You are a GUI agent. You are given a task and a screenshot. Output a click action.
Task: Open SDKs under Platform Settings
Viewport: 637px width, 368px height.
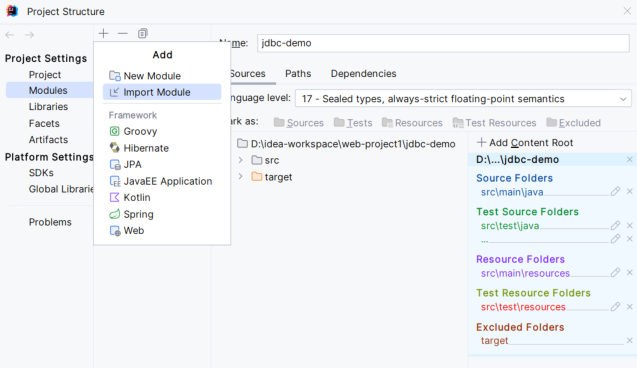click(41, 173)
